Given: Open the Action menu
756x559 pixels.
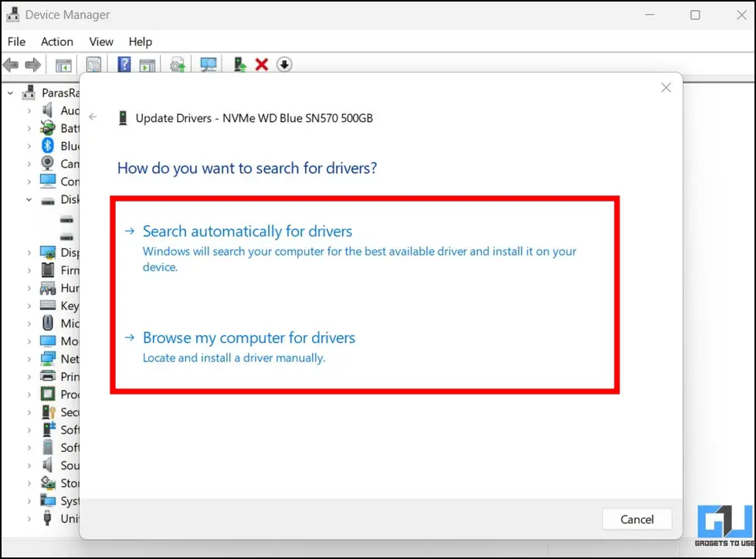Looking at the screenshot, I should pyautogui.click(x=57, y=42).
